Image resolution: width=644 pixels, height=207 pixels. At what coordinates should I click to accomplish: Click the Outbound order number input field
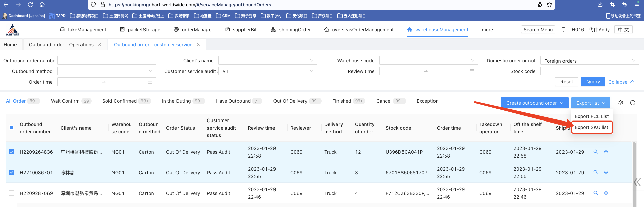click(x=107, y=61)
